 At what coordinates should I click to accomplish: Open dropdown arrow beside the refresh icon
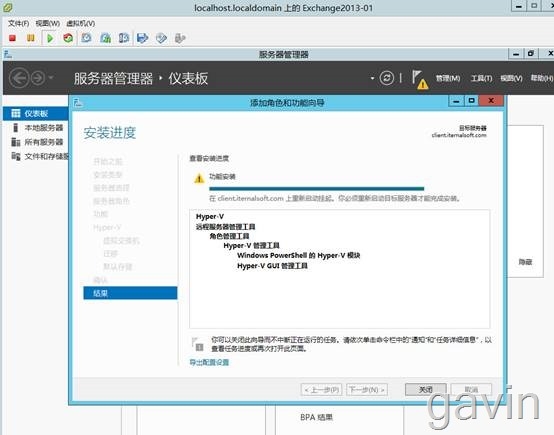[372, 78]
